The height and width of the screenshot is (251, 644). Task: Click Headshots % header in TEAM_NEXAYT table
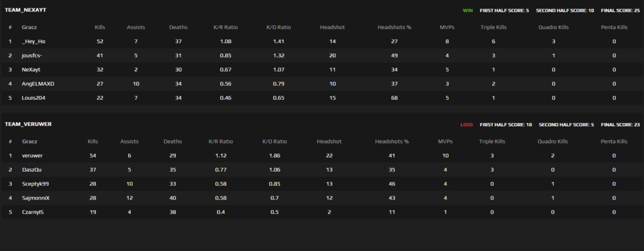tap(394, 28)
